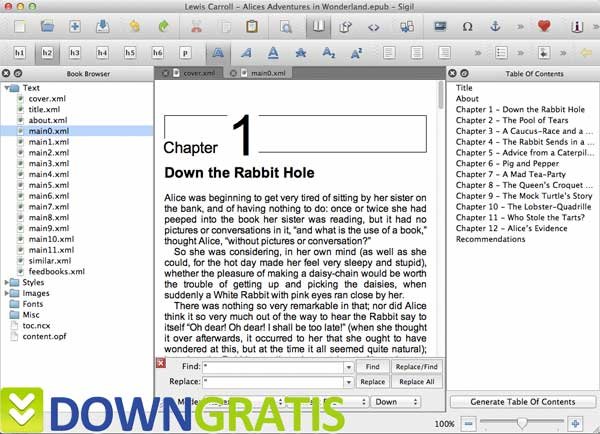Center text alignment icon
The width and height of the screenshot is (600, 434).
[x=416, y=52]
